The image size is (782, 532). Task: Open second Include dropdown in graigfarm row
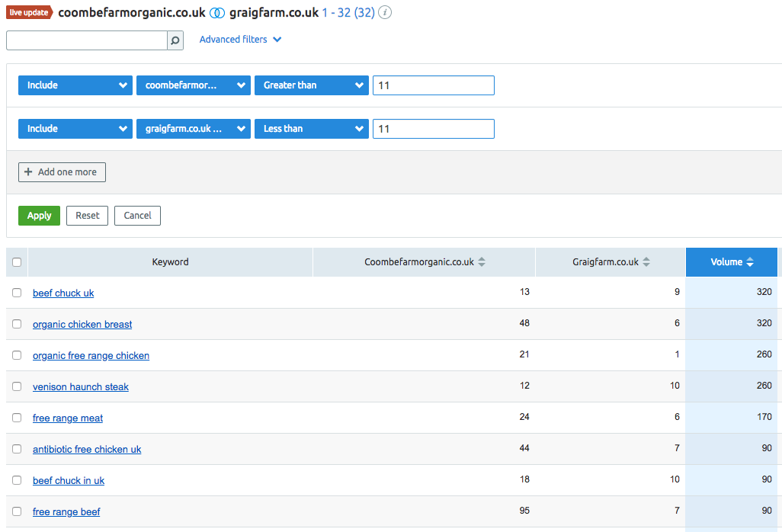coord(75,129)
